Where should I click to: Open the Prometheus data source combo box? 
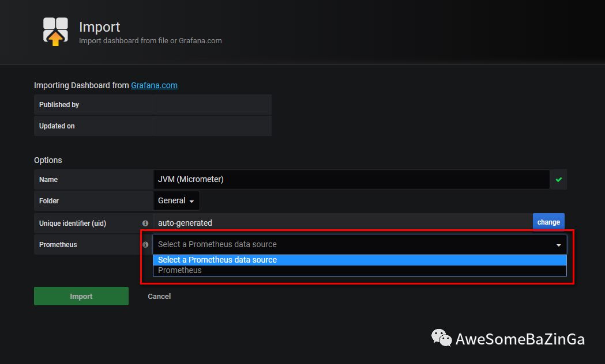(360, 245)
